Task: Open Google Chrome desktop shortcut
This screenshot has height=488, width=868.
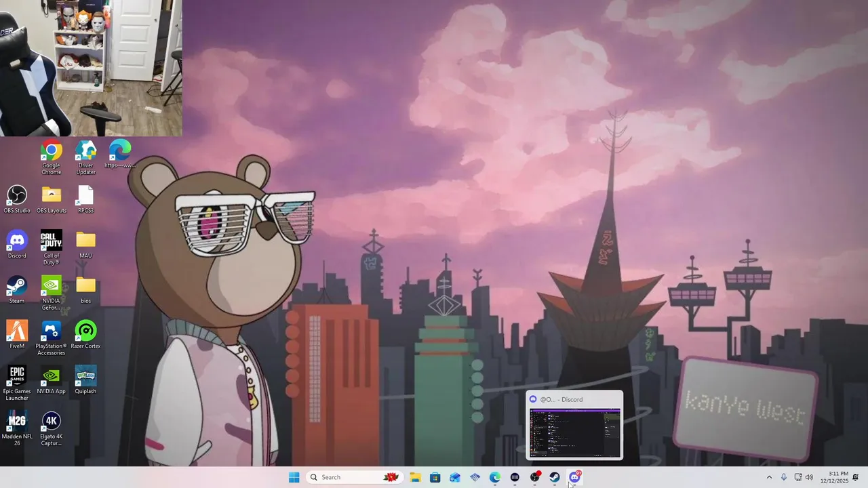Action: pyautogui.click(x=51, y=157)
